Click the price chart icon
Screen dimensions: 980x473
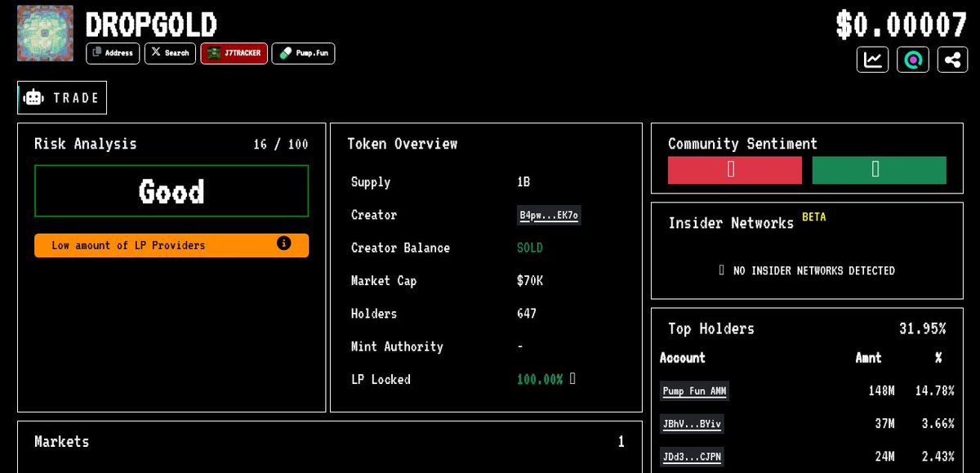pos(873,60)
